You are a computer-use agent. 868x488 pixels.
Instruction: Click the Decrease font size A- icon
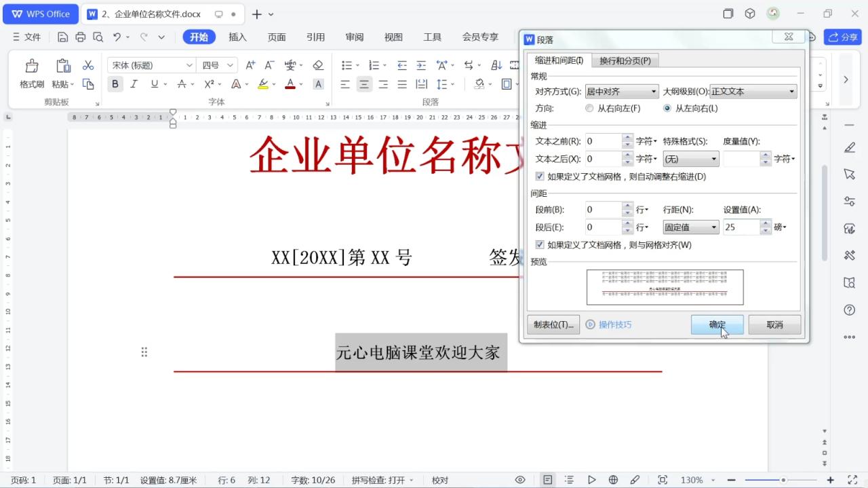click(269, 65)
